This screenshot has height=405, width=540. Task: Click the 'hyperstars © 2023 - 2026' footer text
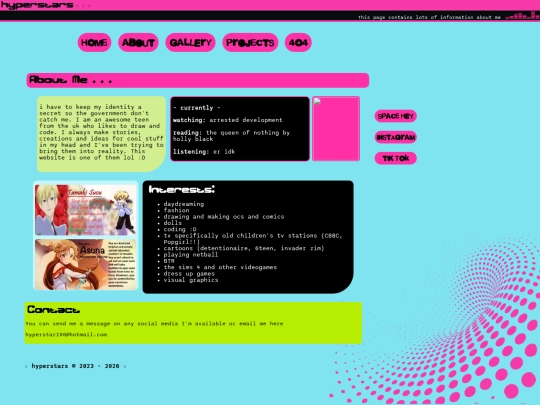tap(75, 366)
